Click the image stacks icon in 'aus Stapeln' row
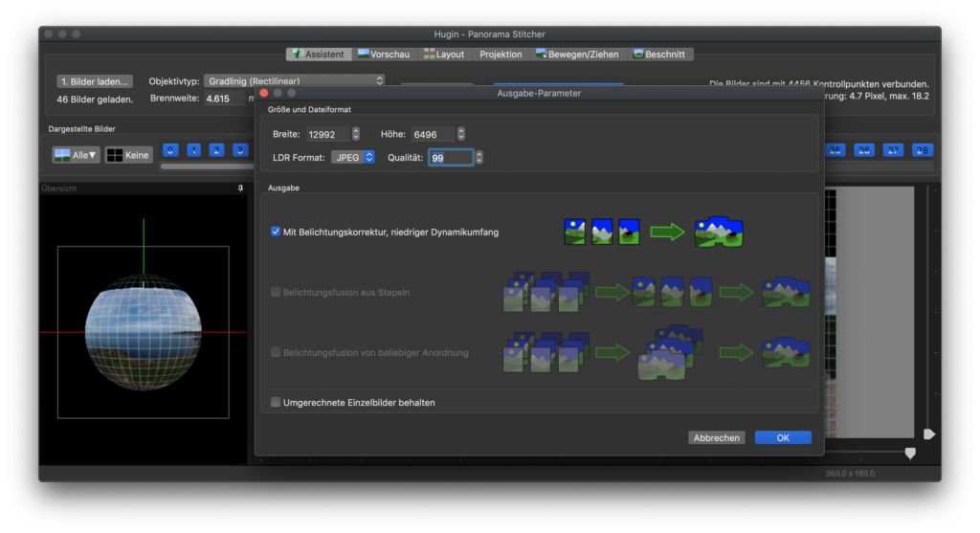 pyautogui.click(x=546, y=292)
